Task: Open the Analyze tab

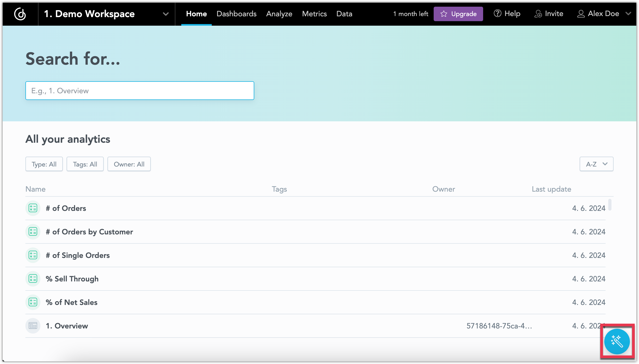Action: [x=279, y=14]
